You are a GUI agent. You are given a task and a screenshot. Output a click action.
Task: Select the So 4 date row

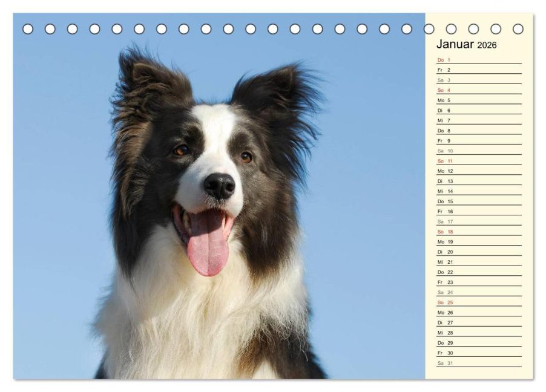(x=479, y=90)
